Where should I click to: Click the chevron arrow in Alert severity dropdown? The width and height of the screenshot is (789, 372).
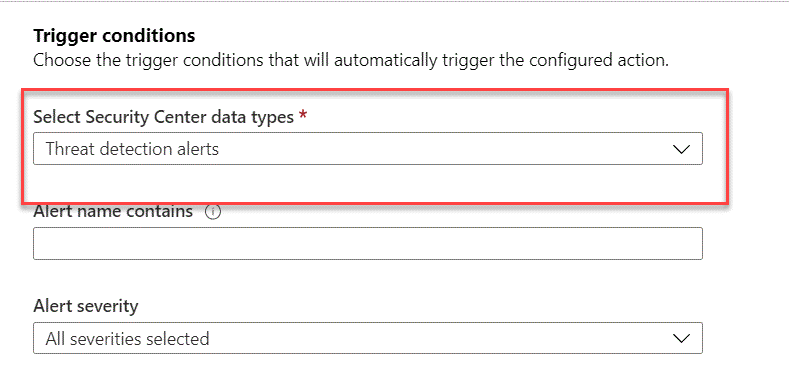[x=680, y=338]
